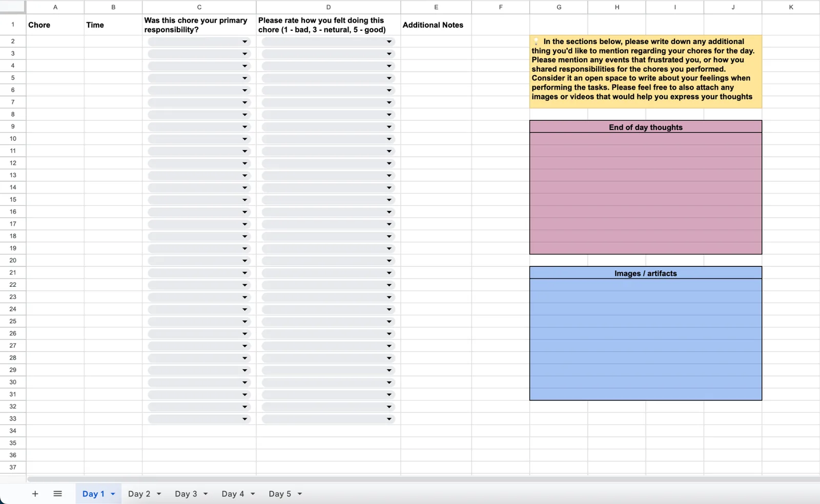
Task: Click the Additional Notes cell in row 2
Action: click(436, 41)
